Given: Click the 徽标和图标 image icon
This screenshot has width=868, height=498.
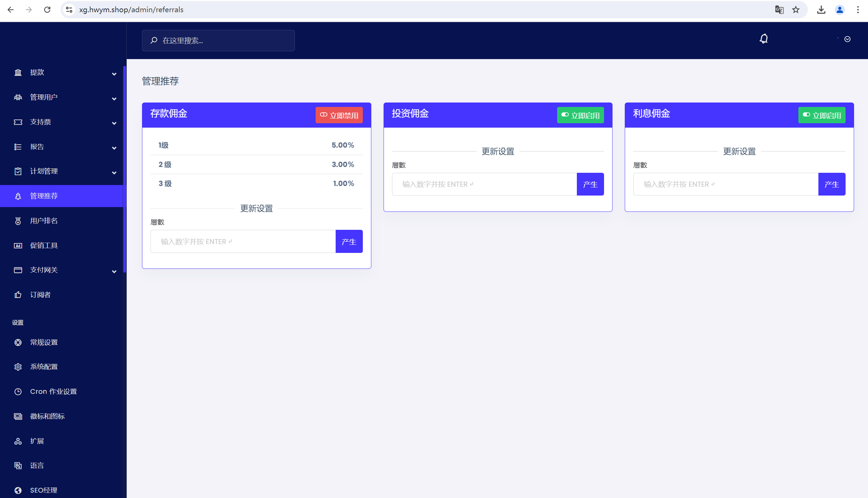Looking at the screenshot, I should click(x=18, y=416).
